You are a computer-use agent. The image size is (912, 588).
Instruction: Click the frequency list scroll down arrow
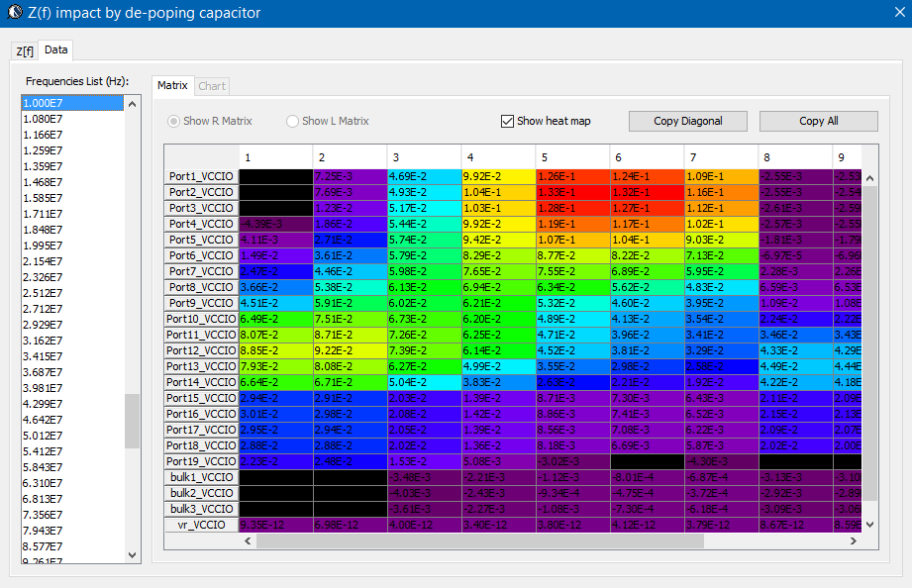132,555
